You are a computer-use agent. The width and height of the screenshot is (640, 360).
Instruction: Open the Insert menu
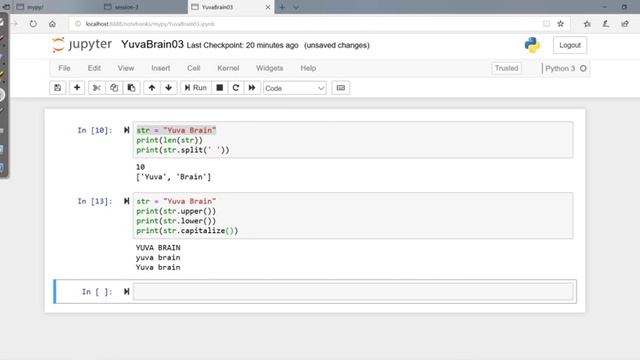(x=161, y=68)
